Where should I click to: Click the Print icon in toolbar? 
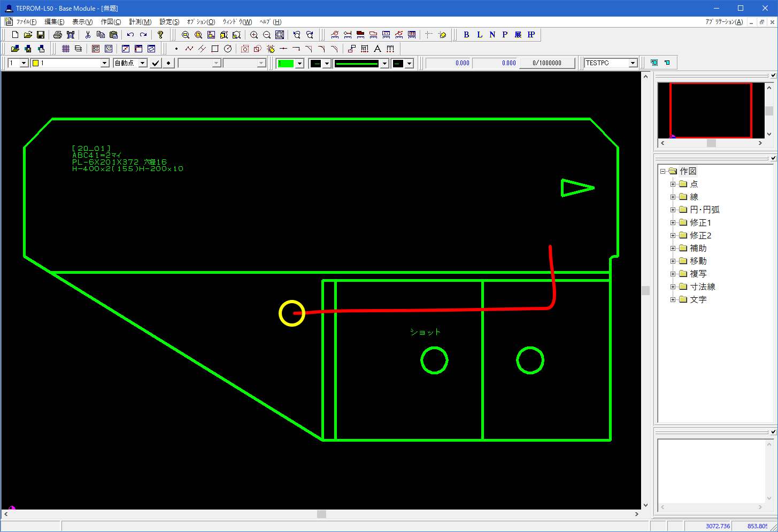click(58, 35)
